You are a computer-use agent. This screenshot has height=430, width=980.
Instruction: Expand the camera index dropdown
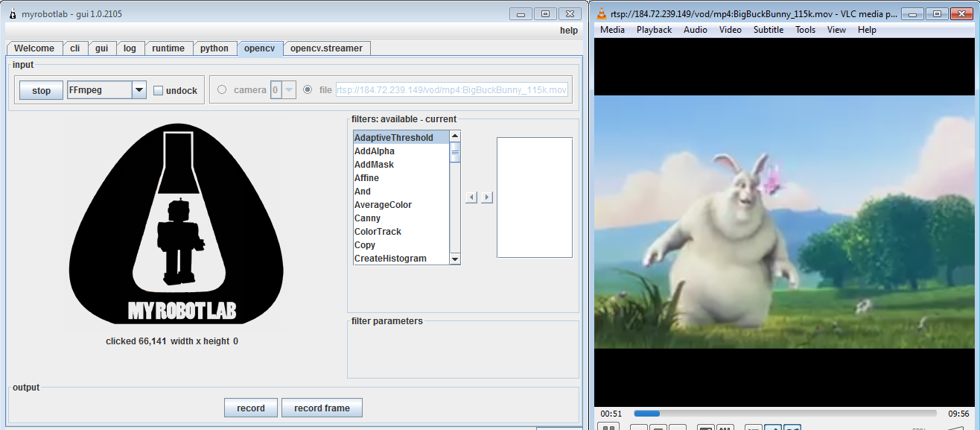click(289, 90)
